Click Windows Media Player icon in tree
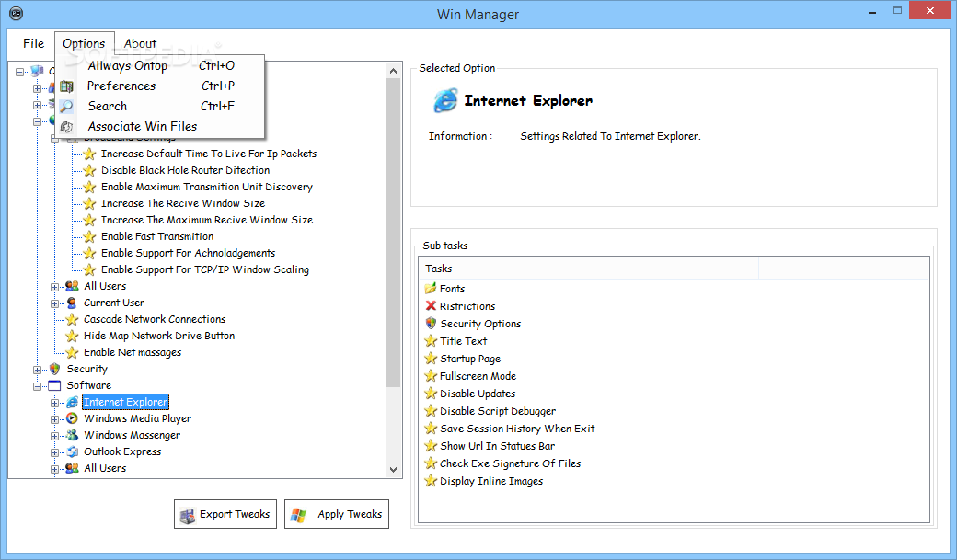The width and height of the screenshot is (957, 560). (x=72, y=418)
